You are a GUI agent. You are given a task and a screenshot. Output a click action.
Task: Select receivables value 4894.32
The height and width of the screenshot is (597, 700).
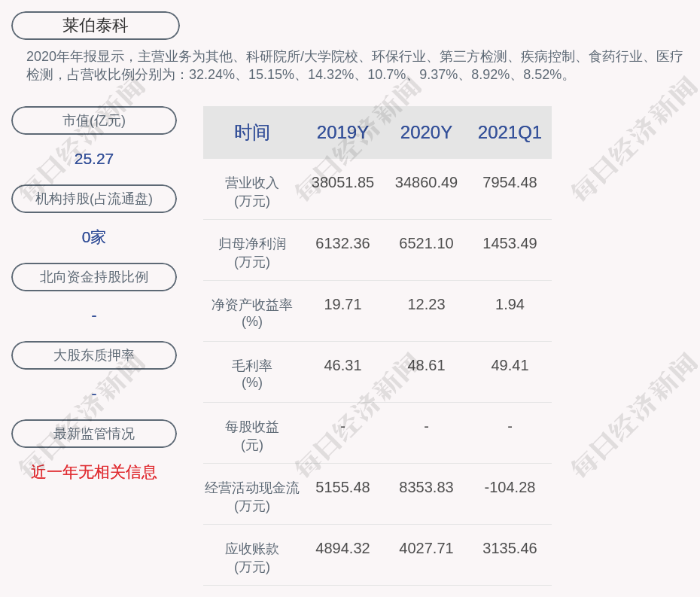pyautogui.click(x=342, y=548)
